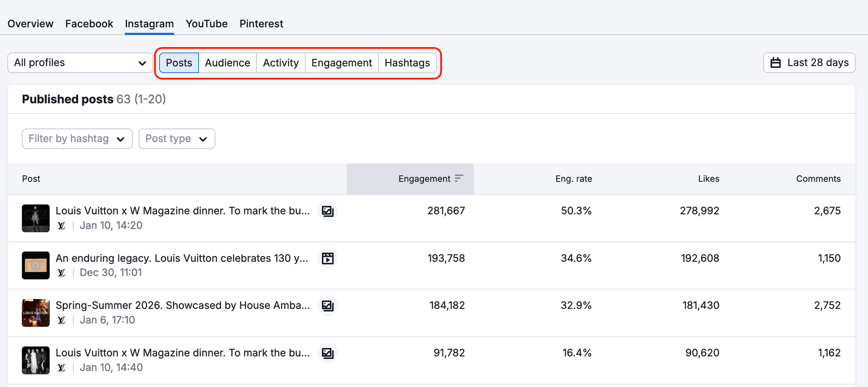Go to the YouTube tab
This screenshot has height=387, width=868.
coord(207,24)
